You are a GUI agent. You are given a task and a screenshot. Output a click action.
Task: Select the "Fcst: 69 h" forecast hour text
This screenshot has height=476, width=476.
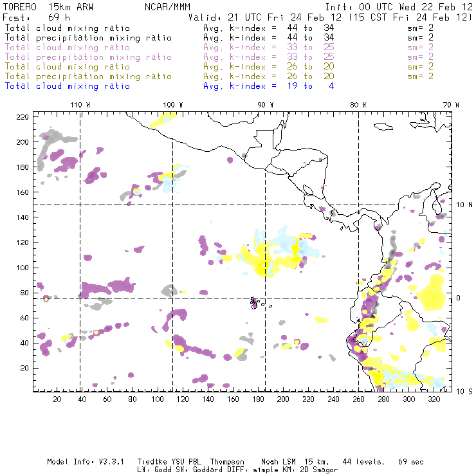[36, 17]
